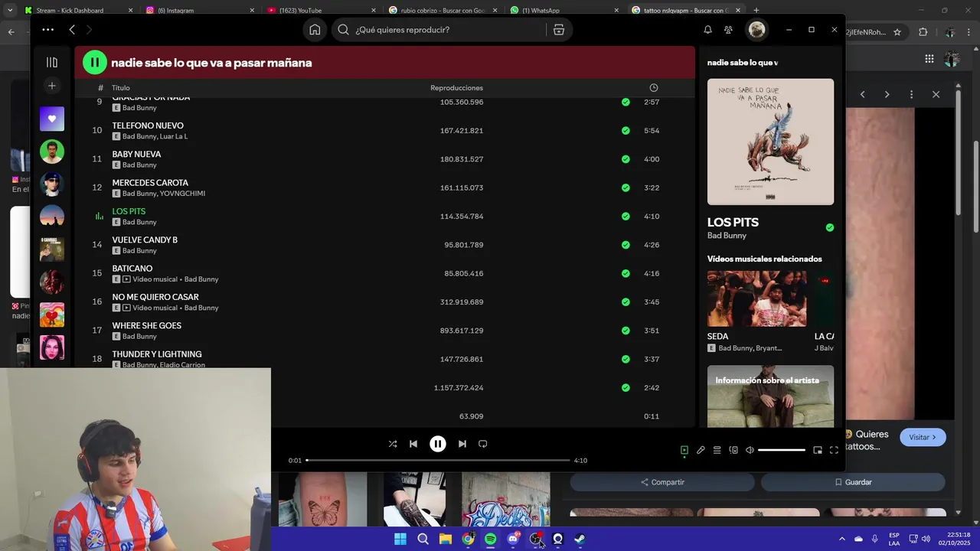
Task: Open Friend Activity icon
Action: 728,30
